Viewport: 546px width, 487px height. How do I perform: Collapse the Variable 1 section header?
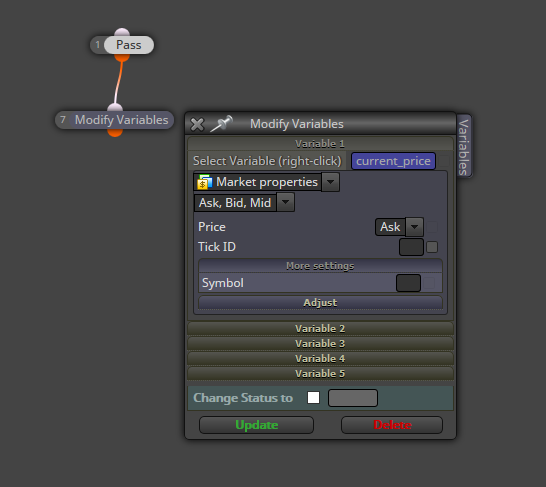click(x=320, y=143)
